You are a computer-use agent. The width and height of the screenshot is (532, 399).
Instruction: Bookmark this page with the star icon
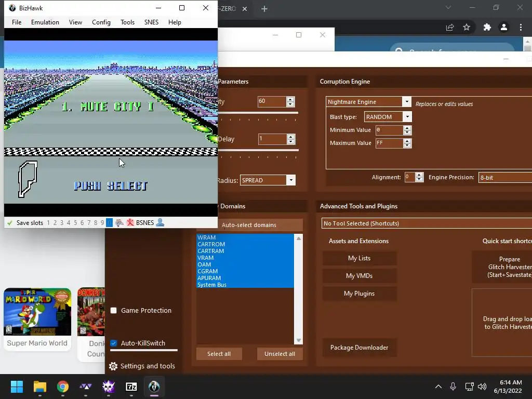point(467,27)
